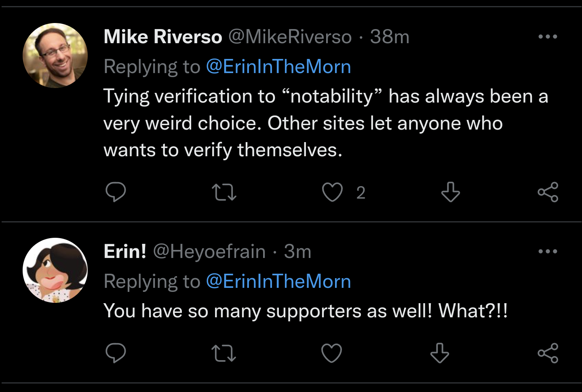Viewport: 582px width, 392px height.
Task: Open Erin!'s cartoon avatar
Action: [x=55, y=270]
